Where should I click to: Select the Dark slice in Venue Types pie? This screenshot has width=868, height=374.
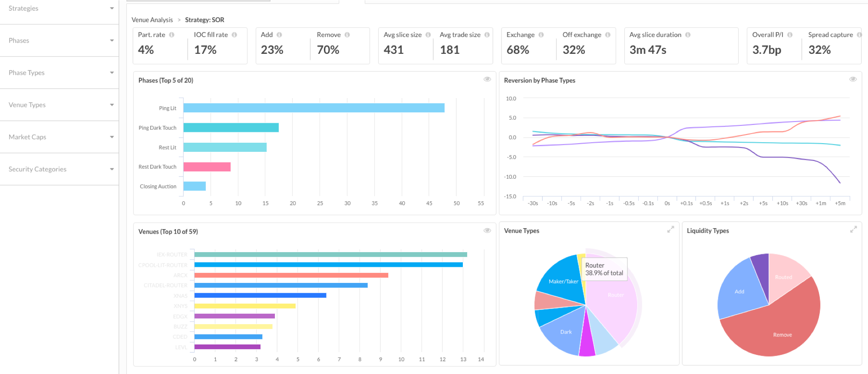[x=566, y=332]
